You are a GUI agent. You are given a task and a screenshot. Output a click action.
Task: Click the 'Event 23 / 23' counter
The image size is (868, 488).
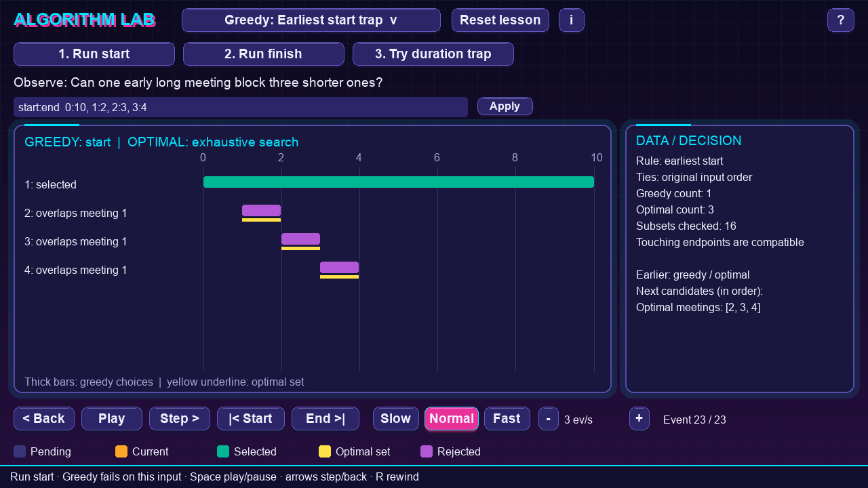pyautogui.click(x=694, y=420)
